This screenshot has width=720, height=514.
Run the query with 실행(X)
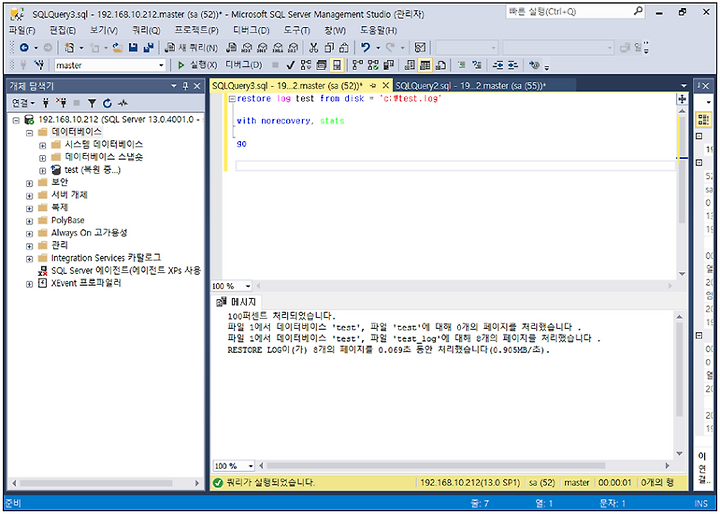pos(197,65)
